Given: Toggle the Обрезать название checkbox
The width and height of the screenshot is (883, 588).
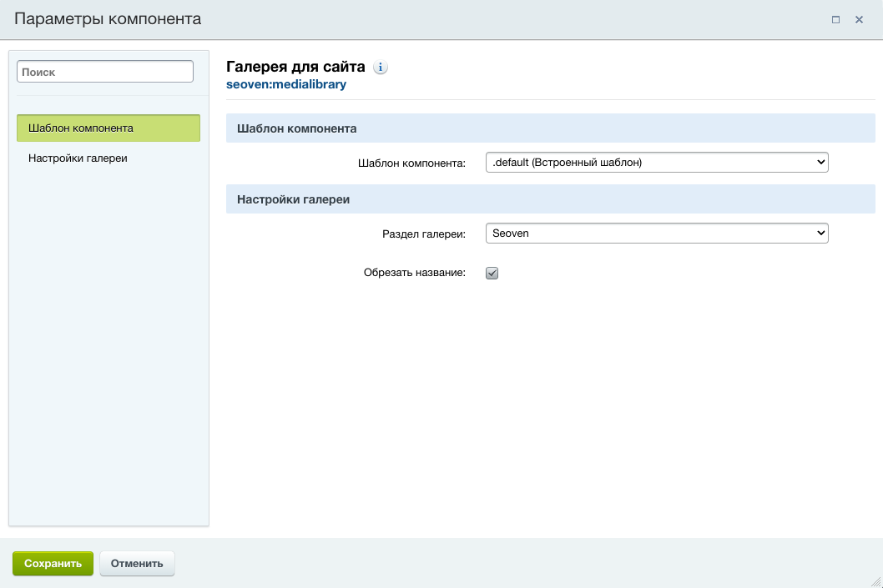Looking at the screenshot, I should pyautogui.click(x=492, y=273).
